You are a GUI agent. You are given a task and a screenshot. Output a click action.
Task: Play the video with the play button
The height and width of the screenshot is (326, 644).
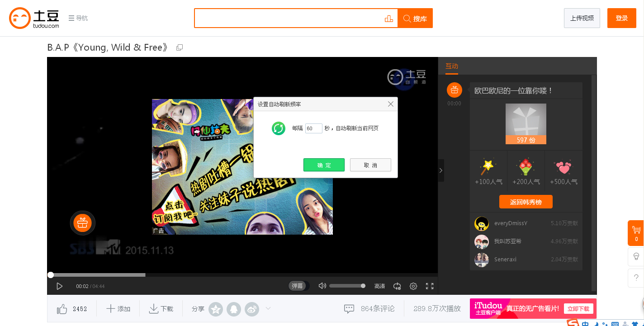[59, 286]
